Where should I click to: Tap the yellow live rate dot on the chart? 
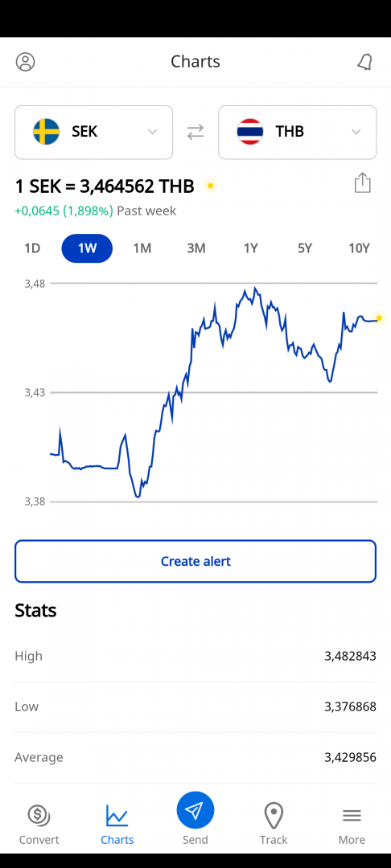pyautogui.click(x=380, y=317)
